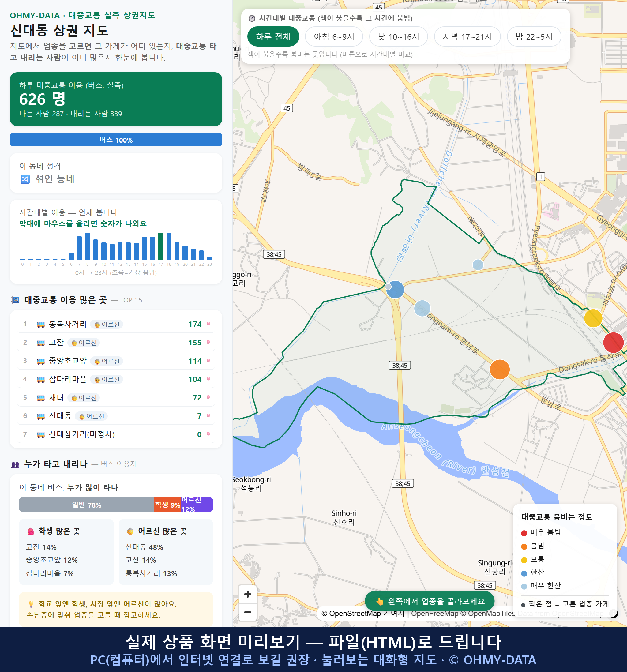Click the icon beside 대중교통 이용 많은 곳 heading
This screenshot has height=672, width=627.
(15, 300)
